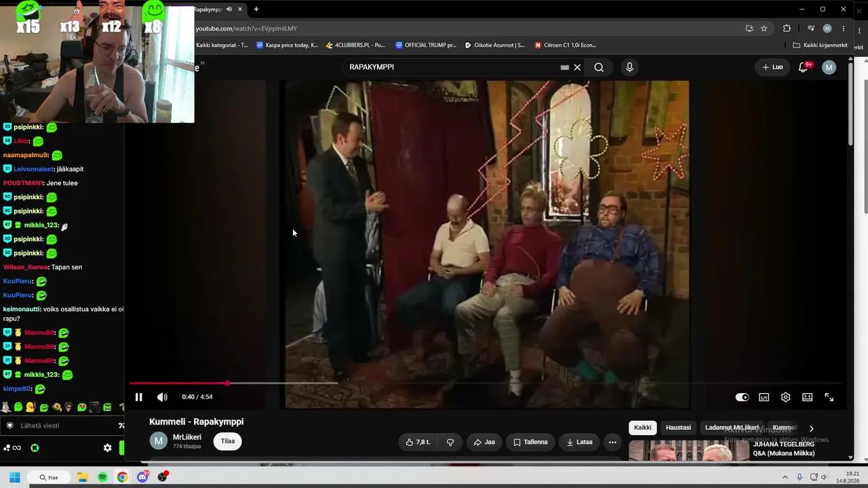
Task: Open MrLiikeri channel avatar
Action: click(x=159, y=441)
